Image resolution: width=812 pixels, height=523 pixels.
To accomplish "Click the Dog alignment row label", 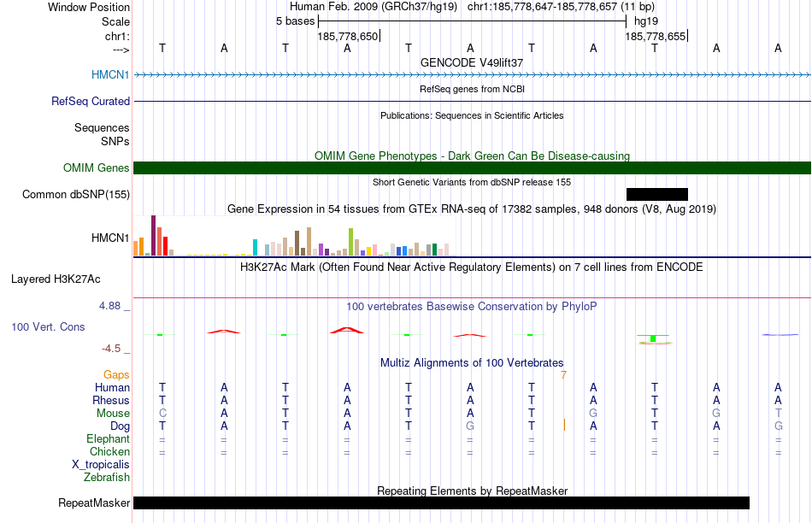I will (120, 426).
